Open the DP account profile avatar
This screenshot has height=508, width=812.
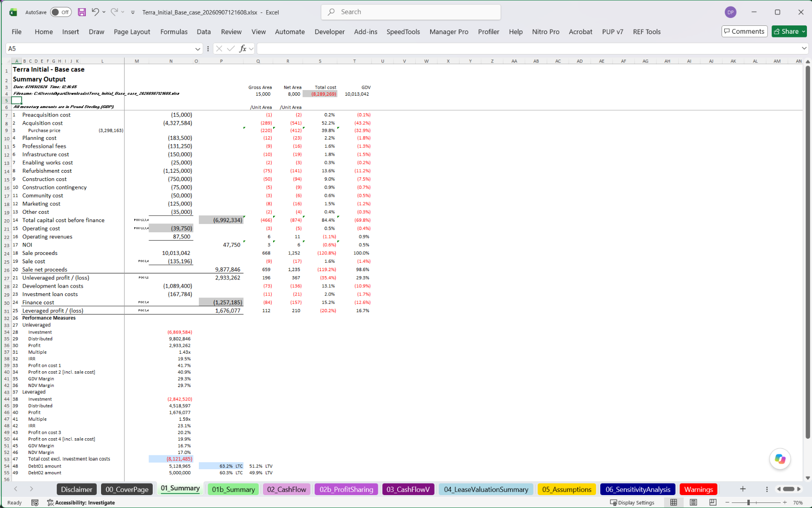pos(730,12)
